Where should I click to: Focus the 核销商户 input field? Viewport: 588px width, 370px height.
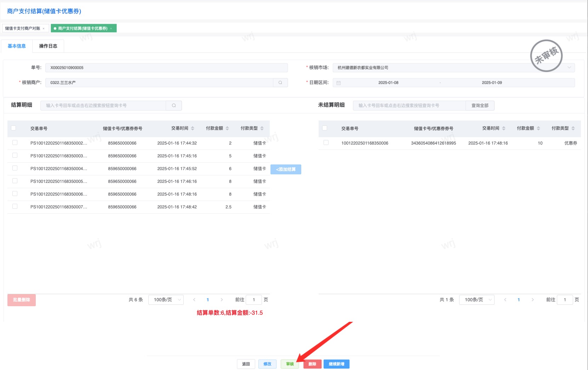[159, 83]
